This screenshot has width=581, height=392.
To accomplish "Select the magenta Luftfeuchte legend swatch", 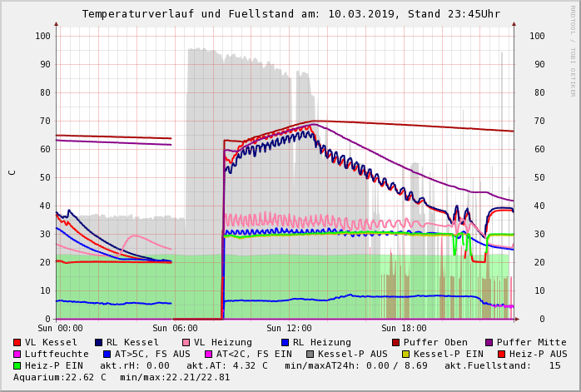I will [x=17, y=355].
